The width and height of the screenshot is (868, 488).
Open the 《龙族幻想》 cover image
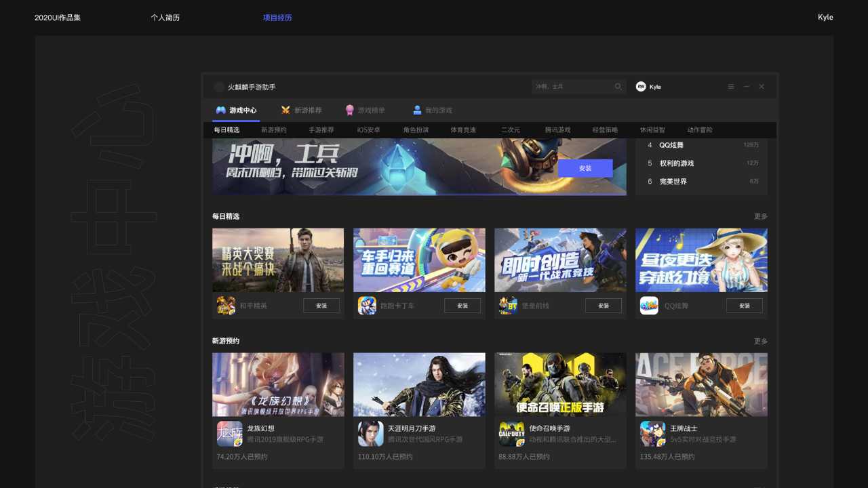click(278, 384)
